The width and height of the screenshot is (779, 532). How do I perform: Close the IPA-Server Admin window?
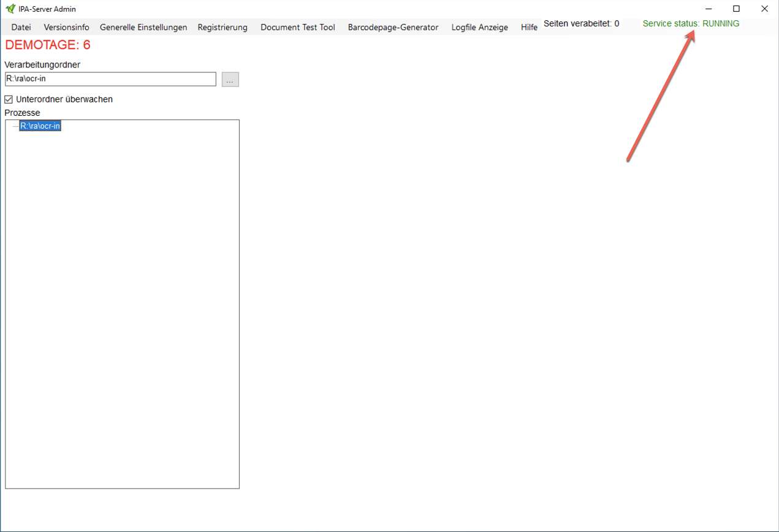(764, 9)
